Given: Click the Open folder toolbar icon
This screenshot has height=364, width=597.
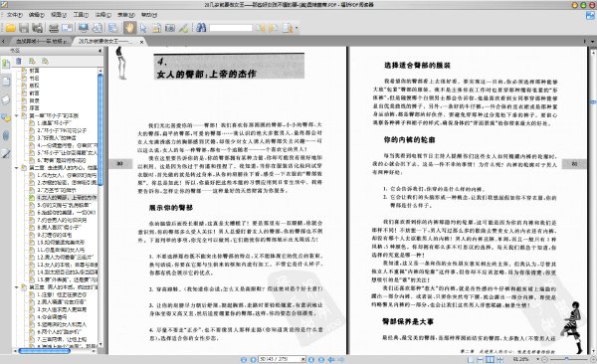Looking at the screenshot, I should point(10,28).
